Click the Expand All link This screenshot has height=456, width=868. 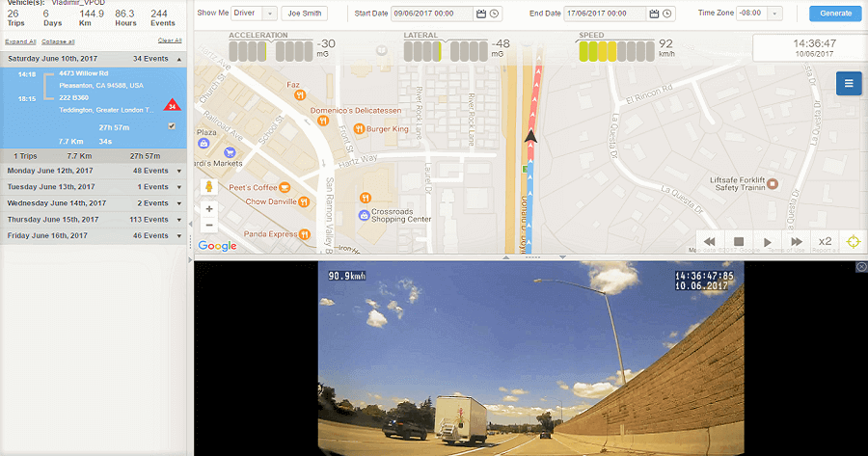20,41
